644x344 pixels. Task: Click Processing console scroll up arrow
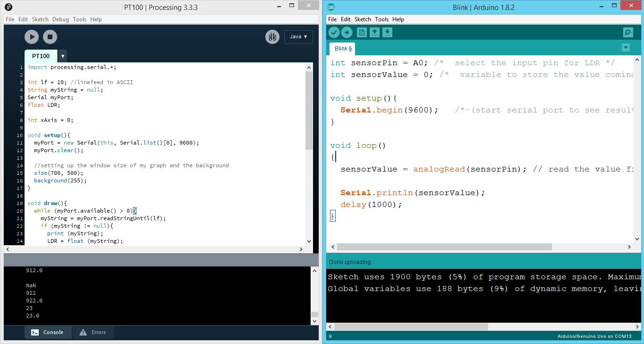(315, 271)
